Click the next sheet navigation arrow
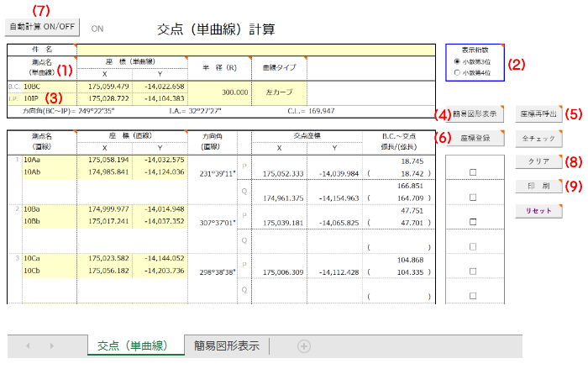The height and width of the screenshot is (369, 588). 52,345
